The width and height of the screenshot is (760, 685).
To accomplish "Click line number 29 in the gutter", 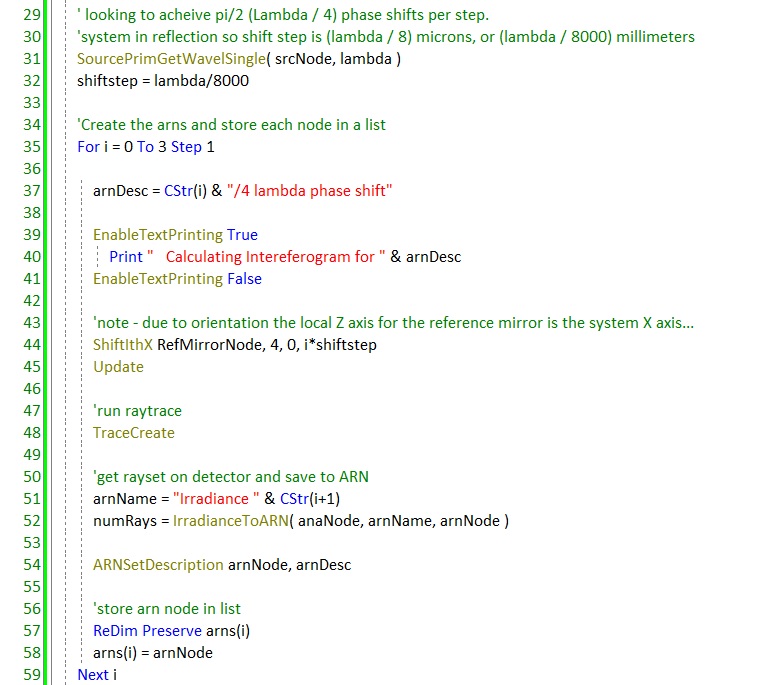I will [32, 15].
